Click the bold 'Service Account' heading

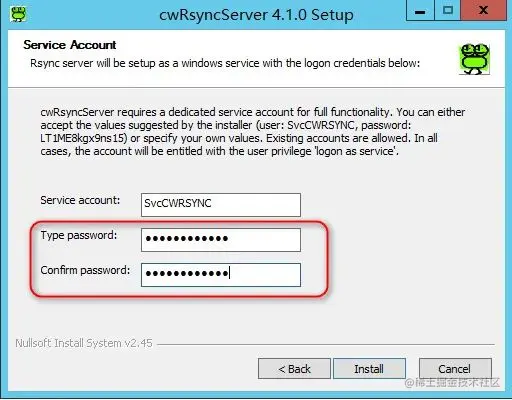pos(70,45)
